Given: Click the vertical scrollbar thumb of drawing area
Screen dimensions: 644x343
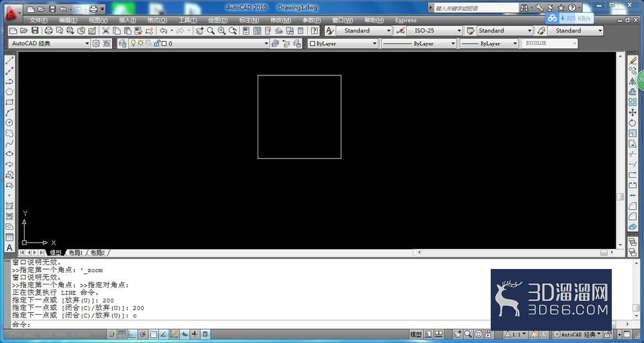Looking at the screenshot, I should [620, 197].
